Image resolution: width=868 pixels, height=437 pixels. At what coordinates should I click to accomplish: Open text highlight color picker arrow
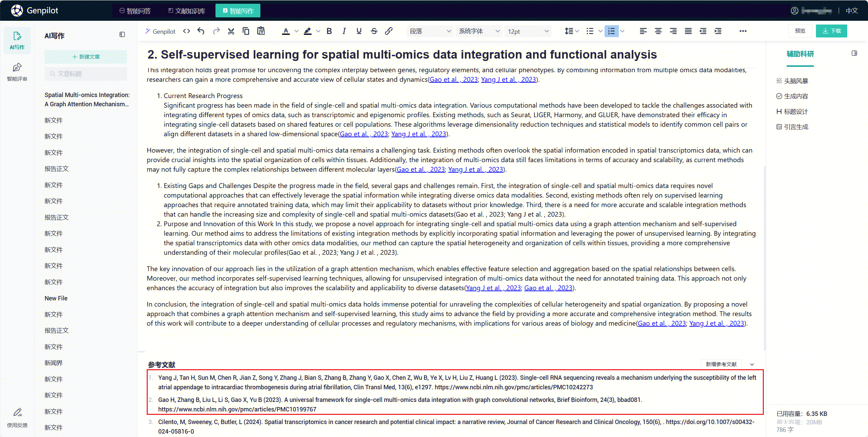pyautogui.click(x=318, y=31)
